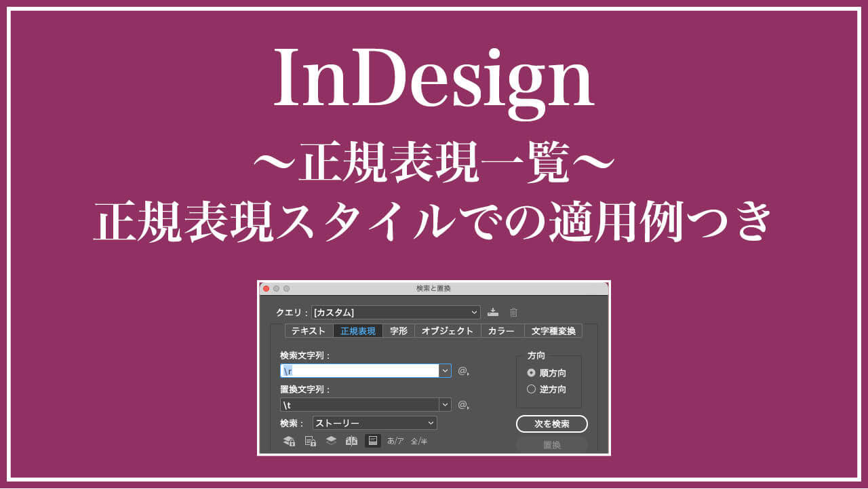Click the 次を検索 button
Viewport: 868px width, 489px height.
(551, 424)
